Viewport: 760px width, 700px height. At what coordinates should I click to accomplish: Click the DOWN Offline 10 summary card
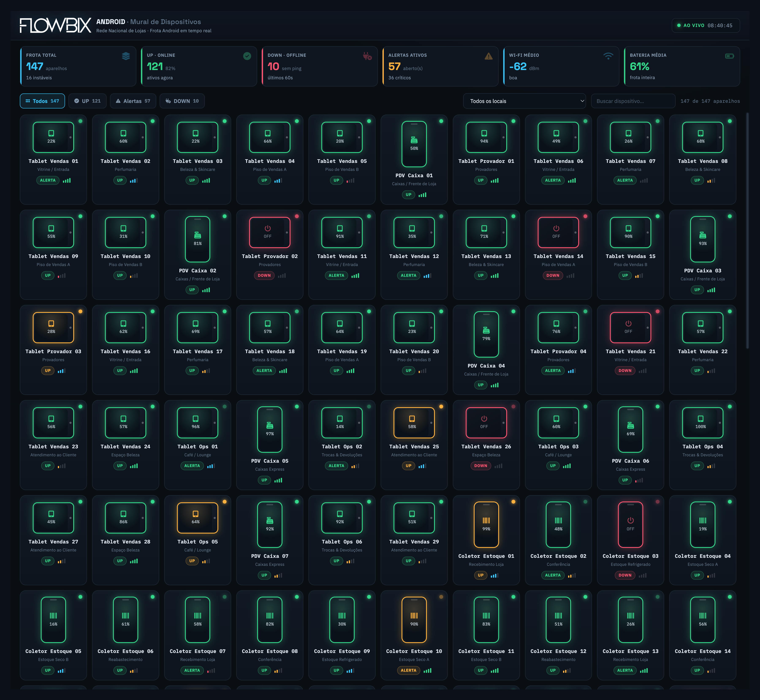320,66
